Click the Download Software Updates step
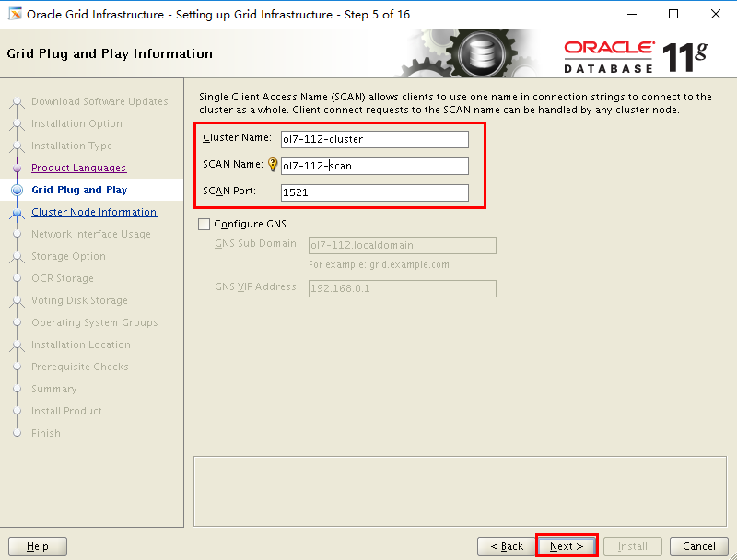The height and width of the screenshot is (560, 737). pyautogui.click(x=99, y=101)
